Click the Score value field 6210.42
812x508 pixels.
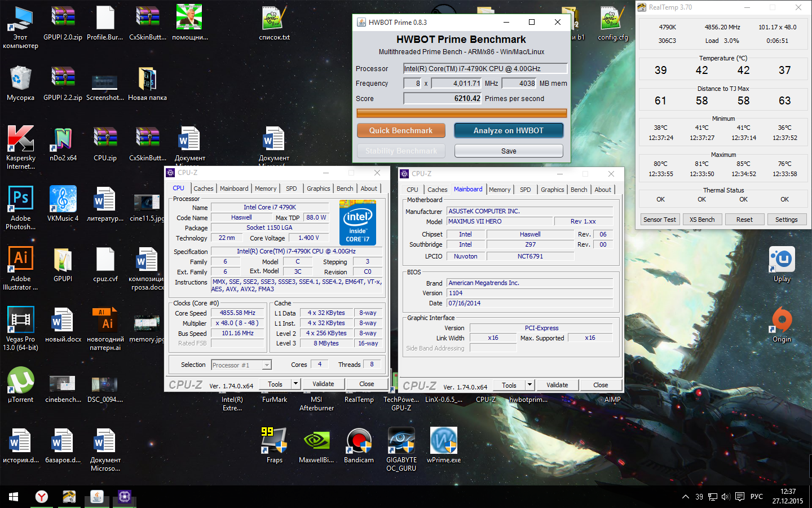click(x=443, y=98)
